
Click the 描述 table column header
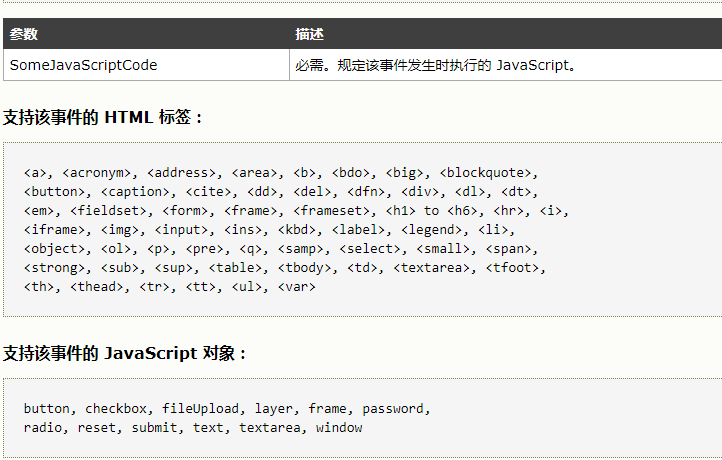(x=309, y=34)
